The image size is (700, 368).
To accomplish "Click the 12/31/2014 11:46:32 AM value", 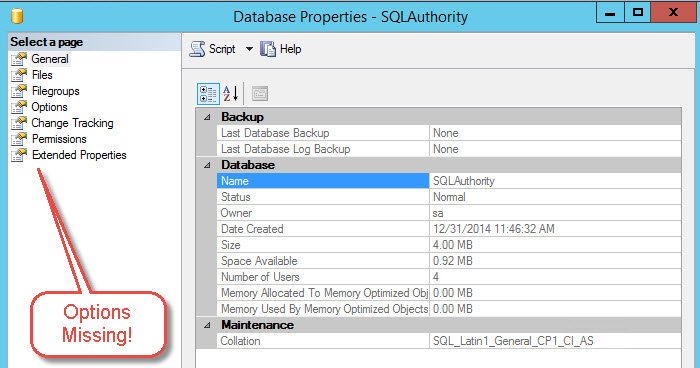I will point(494,229).
